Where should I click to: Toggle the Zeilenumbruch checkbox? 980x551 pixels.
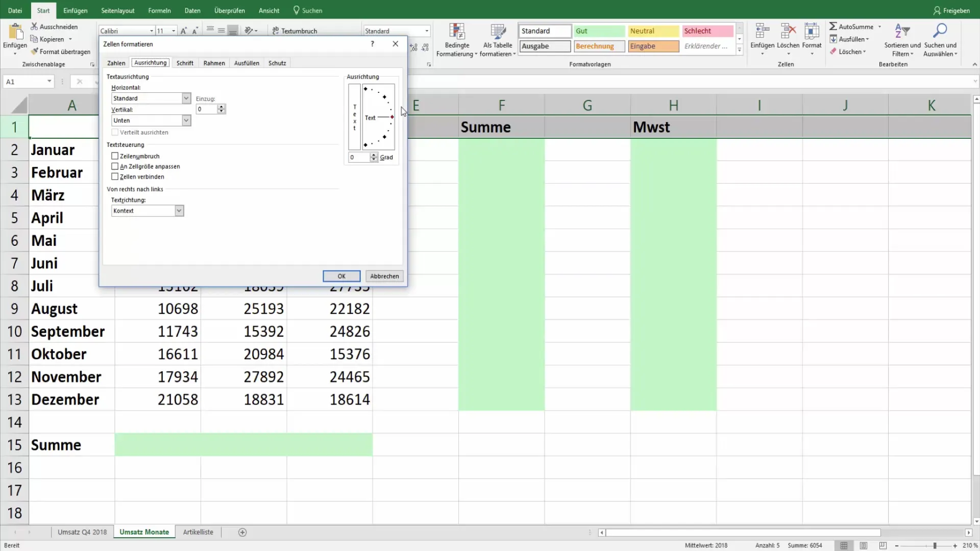click(x=115, y=156)
